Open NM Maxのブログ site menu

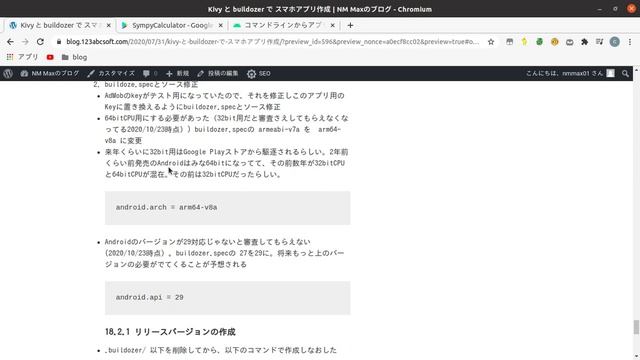pos(49,73)
